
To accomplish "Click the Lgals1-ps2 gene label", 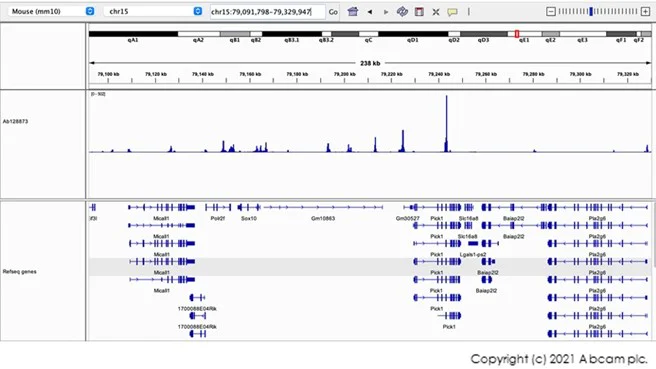I will click(473, 254).
